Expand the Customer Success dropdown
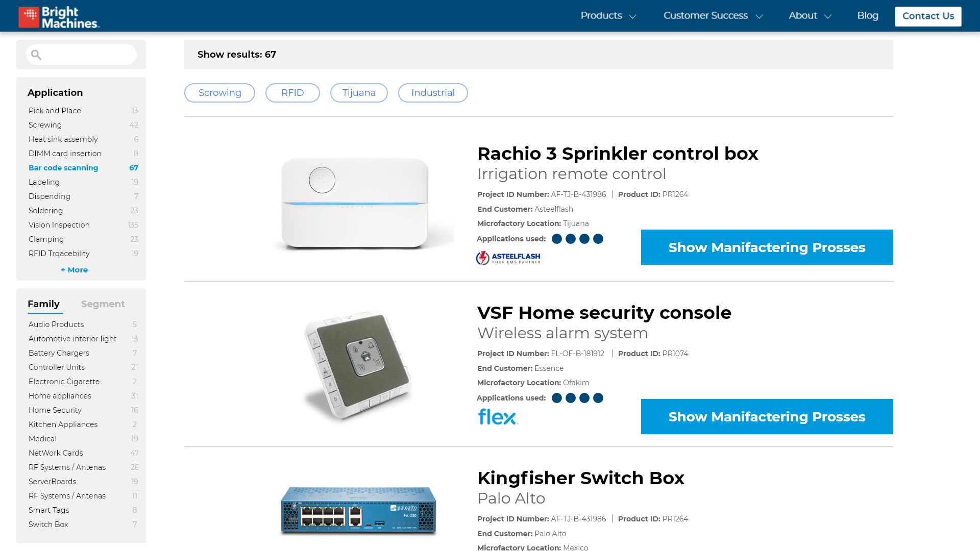 [x=713, y=16]
